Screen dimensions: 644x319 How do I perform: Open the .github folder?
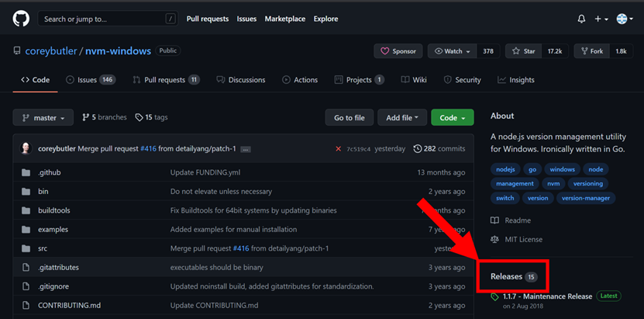pyautogui.click(x=50, y=172)
